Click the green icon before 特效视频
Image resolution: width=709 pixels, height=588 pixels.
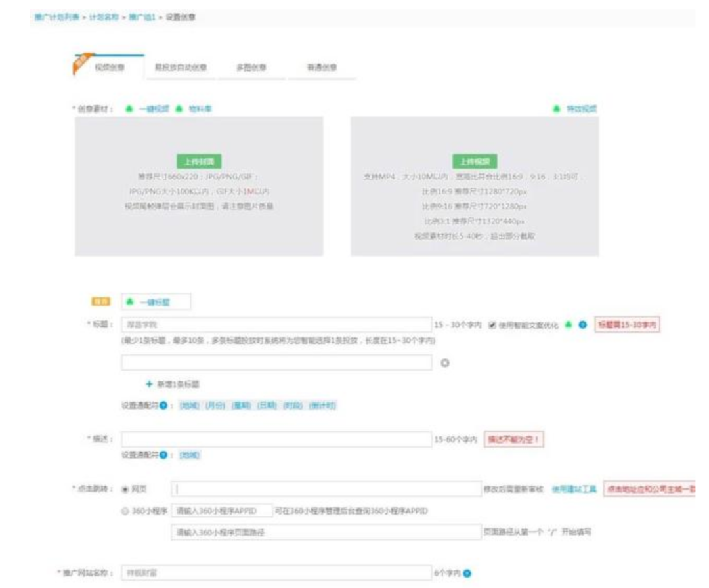[557, 108]
